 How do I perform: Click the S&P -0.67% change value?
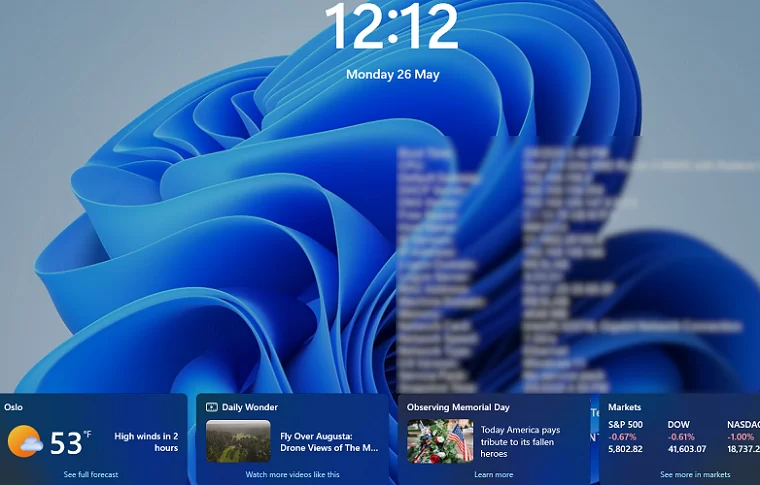(x=622, y=437)
